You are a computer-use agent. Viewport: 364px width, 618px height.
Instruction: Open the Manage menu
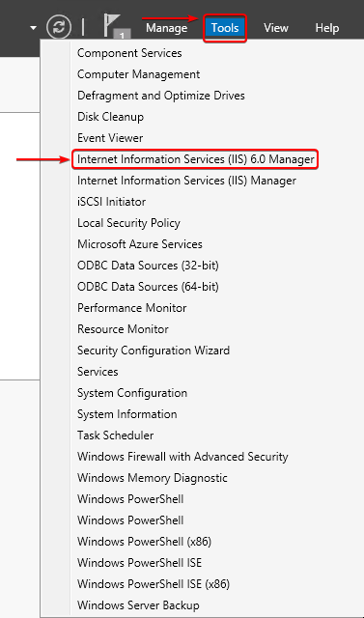[x=166, y=28]
